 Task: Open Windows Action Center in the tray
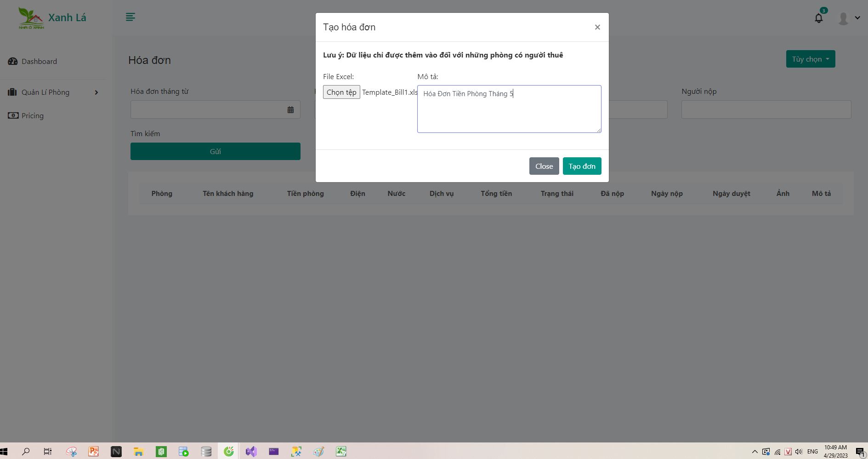coord(861,452)
